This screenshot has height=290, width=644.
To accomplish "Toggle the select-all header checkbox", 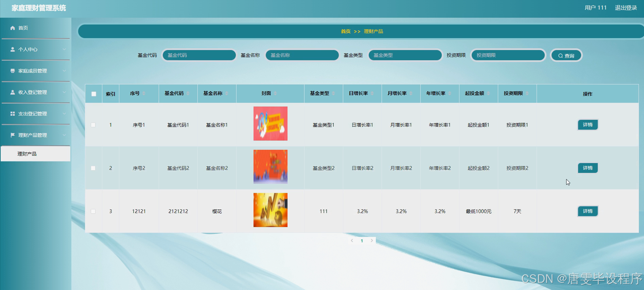I will [94, 94].
